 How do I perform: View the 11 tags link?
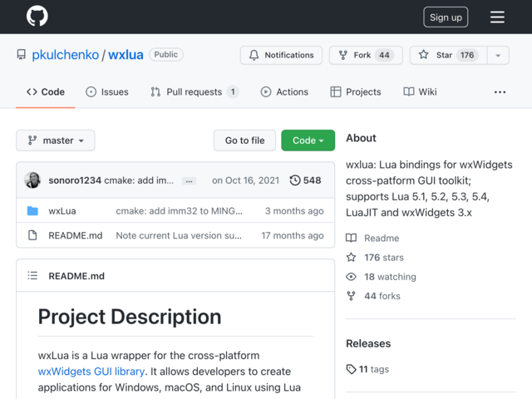tap(374, 369)
